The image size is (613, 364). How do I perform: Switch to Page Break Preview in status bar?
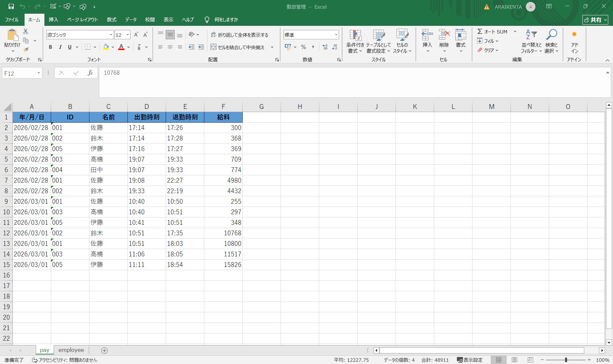[530, 360]
